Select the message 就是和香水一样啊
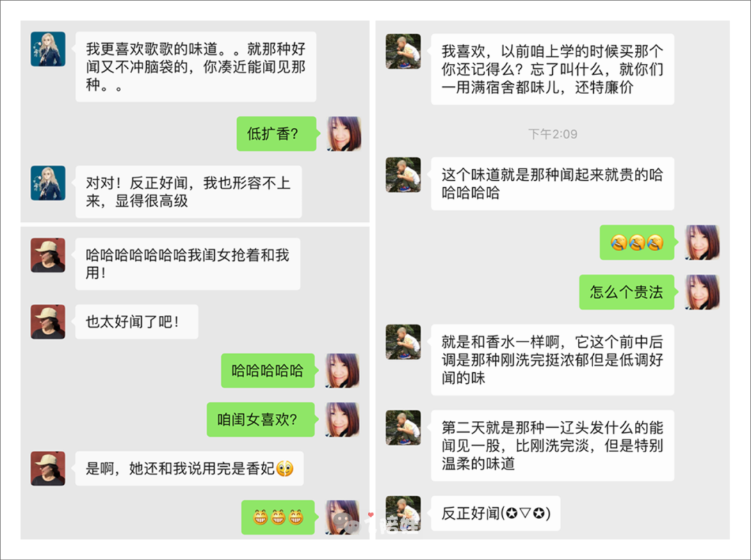751x560 pixels. pyautogui.click(x=552, y=360)
